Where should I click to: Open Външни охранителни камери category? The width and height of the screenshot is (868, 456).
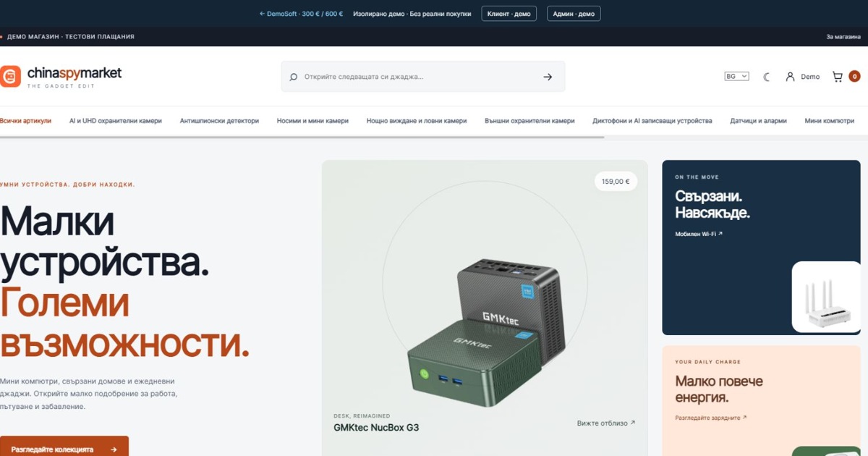click(x=529, y=121)
